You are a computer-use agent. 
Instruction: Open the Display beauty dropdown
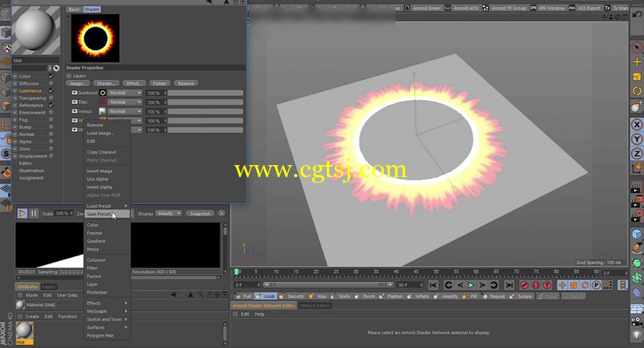[169, 213]
